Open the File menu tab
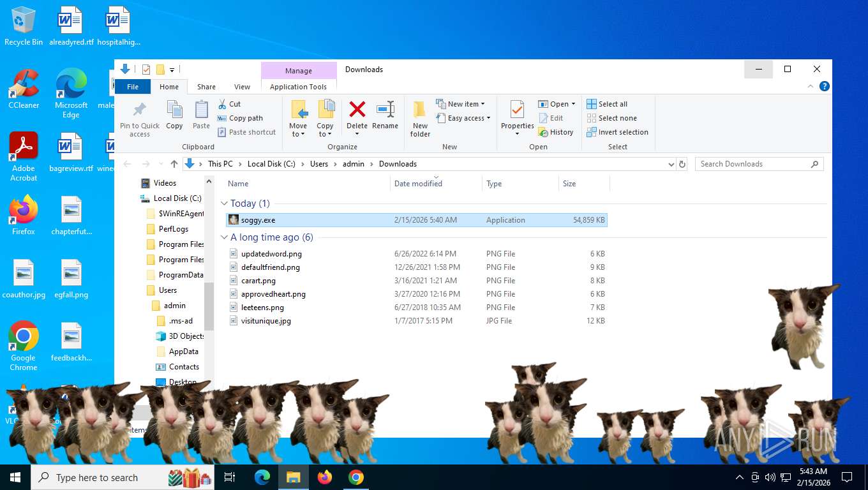 [133, 87]
